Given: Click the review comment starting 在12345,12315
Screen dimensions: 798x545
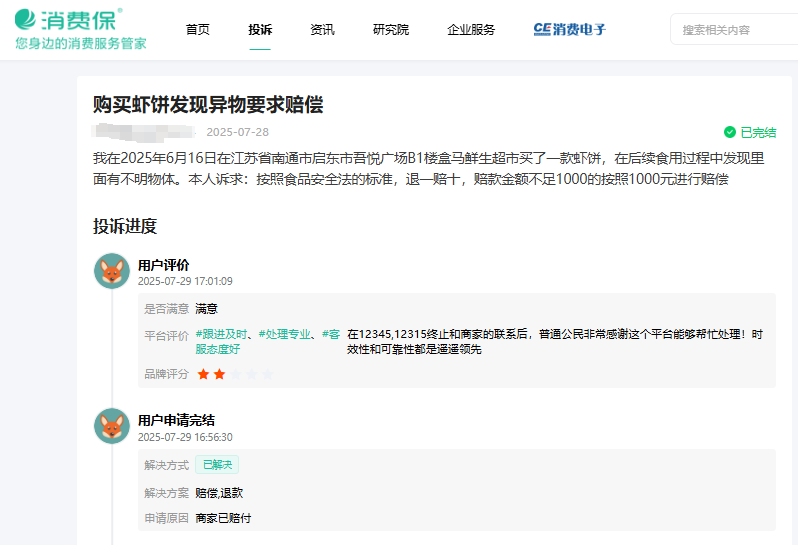Looking at the screenshot, I should pyautogui.click(x=555, y=341).
